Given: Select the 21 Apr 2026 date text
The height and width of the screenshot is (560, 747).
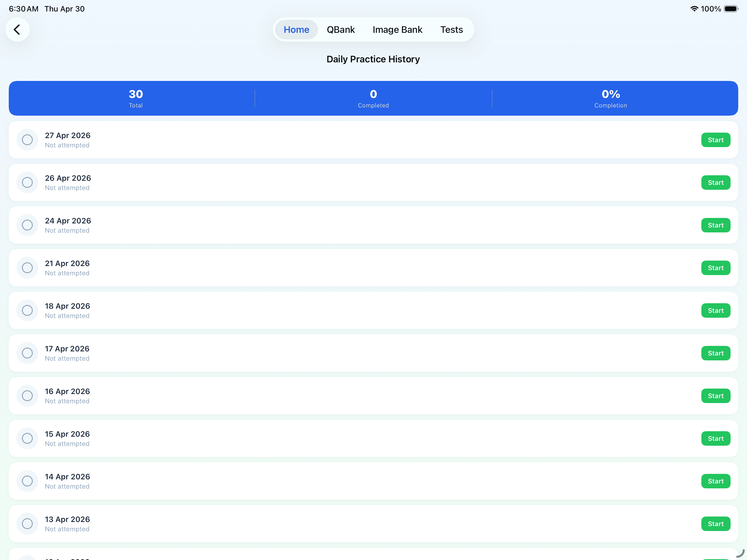Looking at the screenshot, I should [67, 263].
